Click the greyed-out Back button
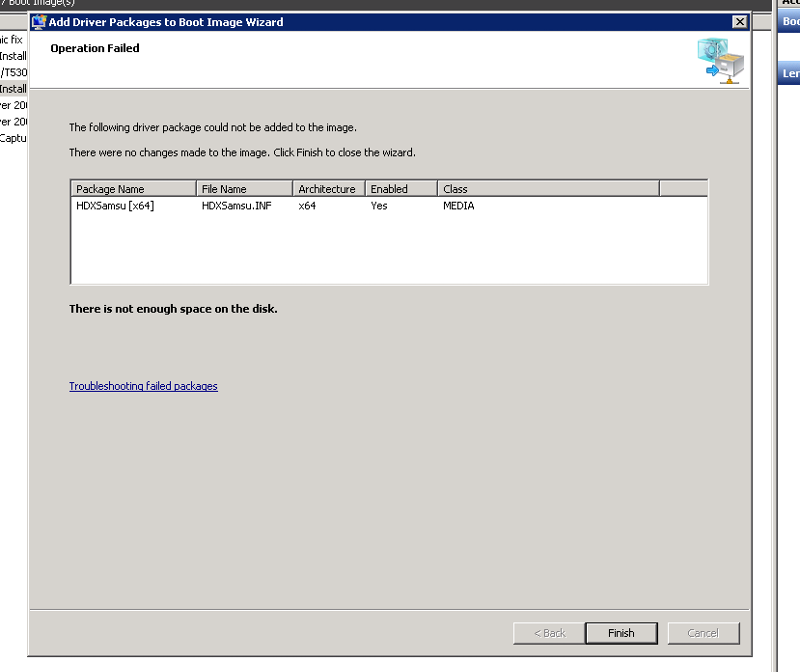 549,633
